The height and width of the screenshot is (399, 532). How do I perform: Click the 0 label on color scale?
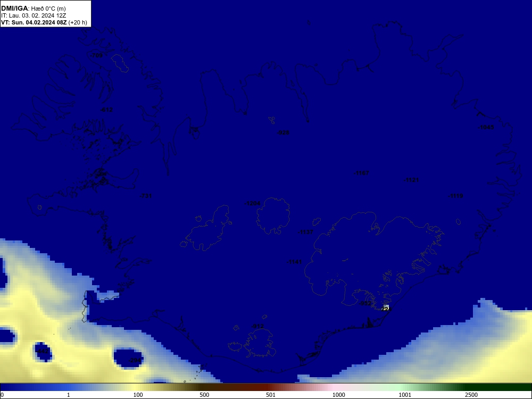2,395
